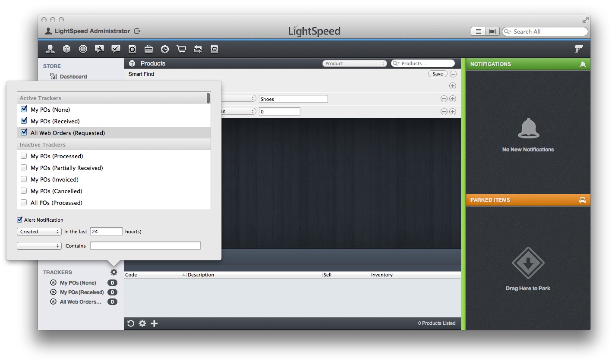This screenshot has height=364, width=615.
Task: Open Products via the box toolbar icon
Action: [67, 49]
